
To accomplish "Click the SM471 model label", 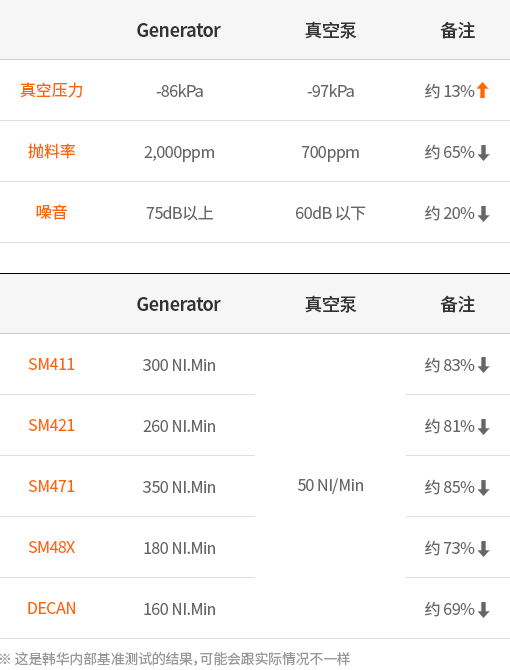I will click(x=52, y=486).
